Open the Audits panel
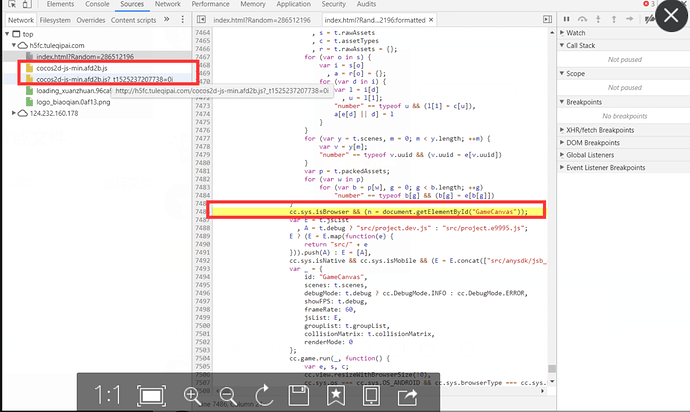Image resolution: width=690 pixels, height=412 pixels. pyautogui.click(x=366, y=4)
